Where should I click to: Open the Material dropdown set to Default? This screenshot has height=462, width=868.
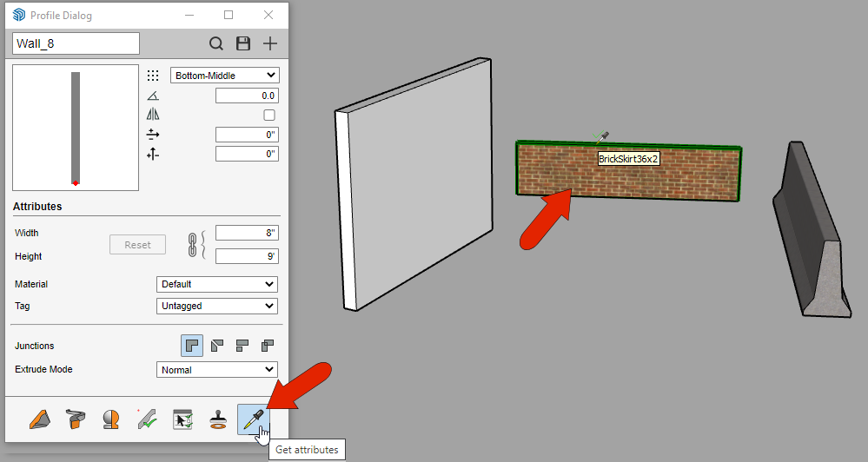tap(217, 284)
